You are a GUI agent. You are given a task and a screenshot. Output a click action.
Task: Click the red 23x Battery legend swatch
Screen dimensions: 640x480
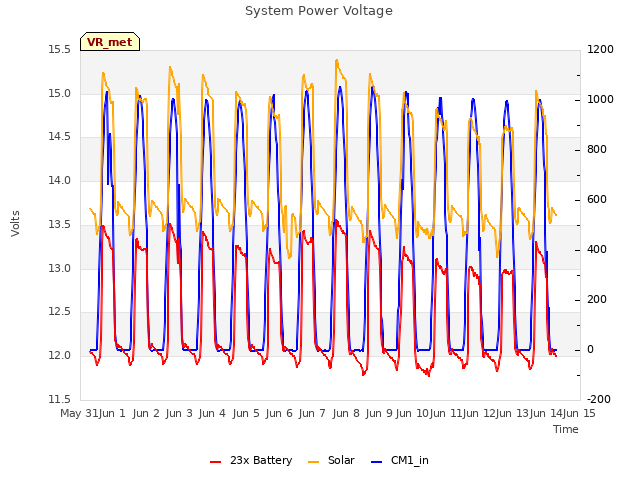pyautogui.click(x=216, y=462)
